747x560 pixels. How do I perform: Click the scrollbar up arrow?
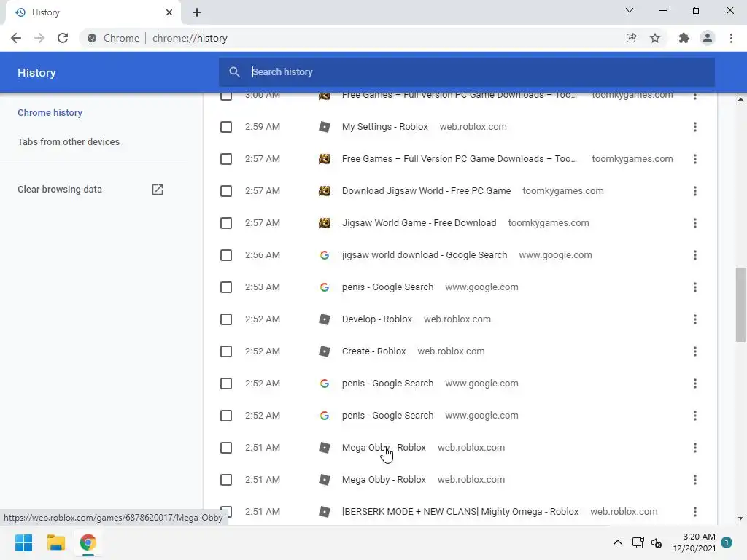pos(740,99)
